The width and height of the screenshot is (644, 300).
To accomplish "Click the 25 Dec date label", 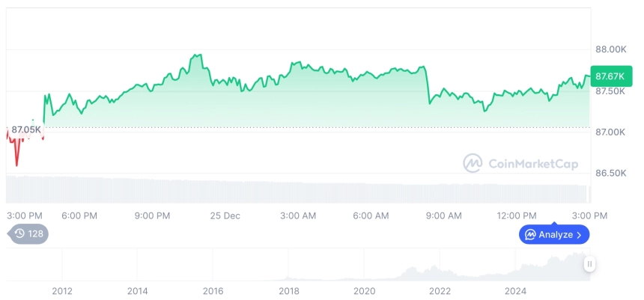I will [x=225, y=215].
